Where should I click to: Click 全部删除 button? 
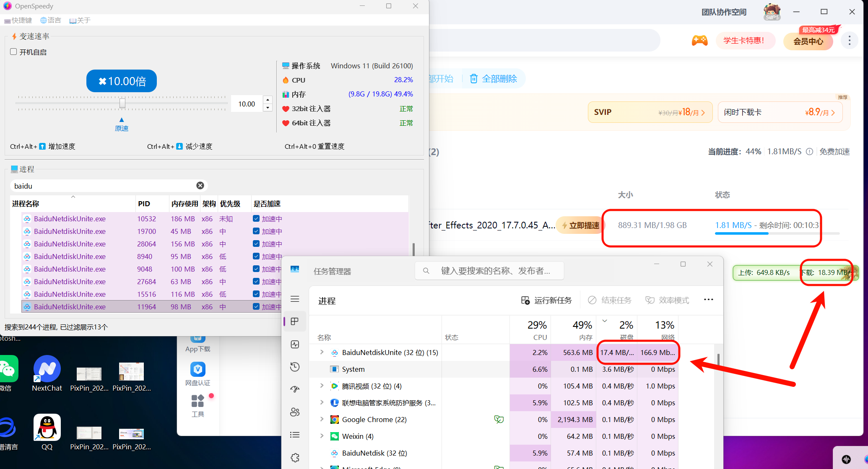[x=494, y=79]
